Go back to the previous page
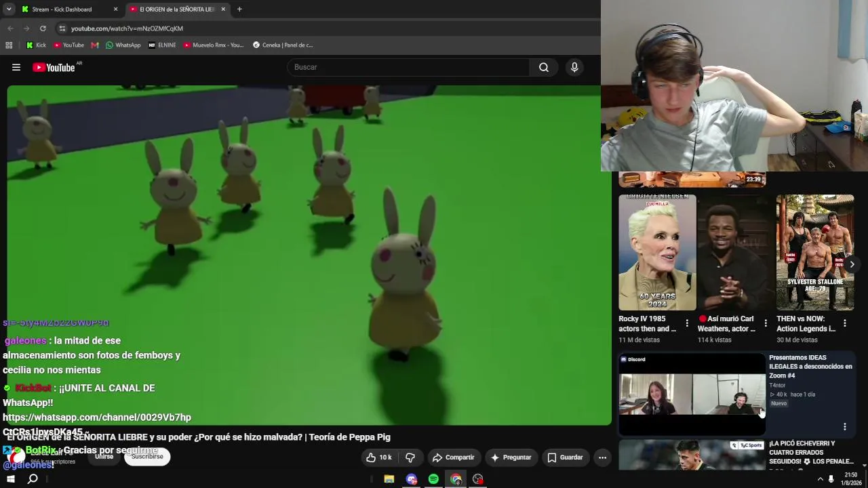The width and height of the screenshot is (868, 488). coord(10,28)
